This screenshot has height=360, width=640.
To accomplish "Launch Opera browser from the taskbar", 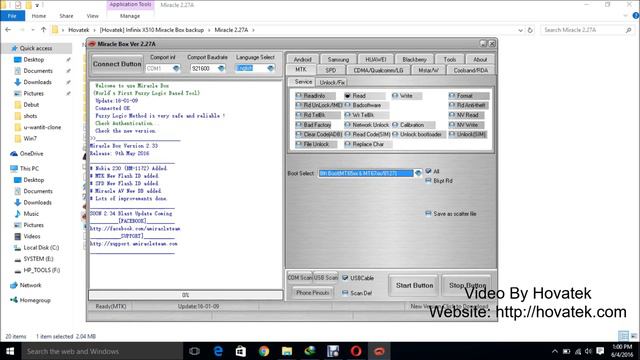I will 356,351.
